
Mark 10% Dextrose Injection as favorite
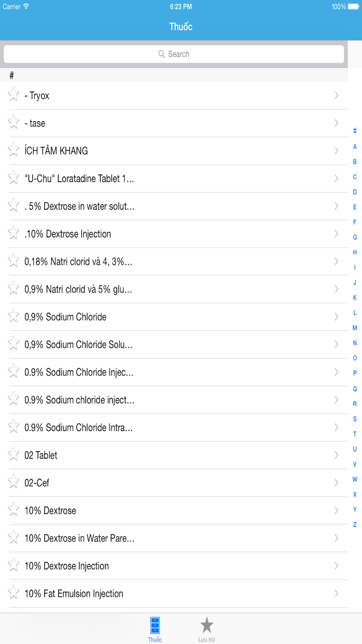point(14,564)
